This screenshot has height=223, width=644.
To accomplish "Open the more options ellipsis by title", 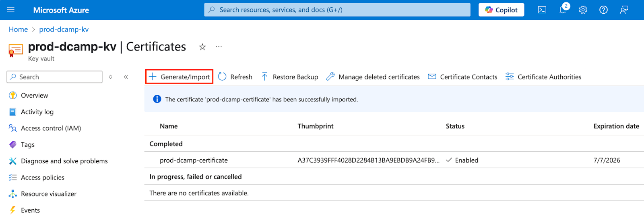I will pos(219,47).
